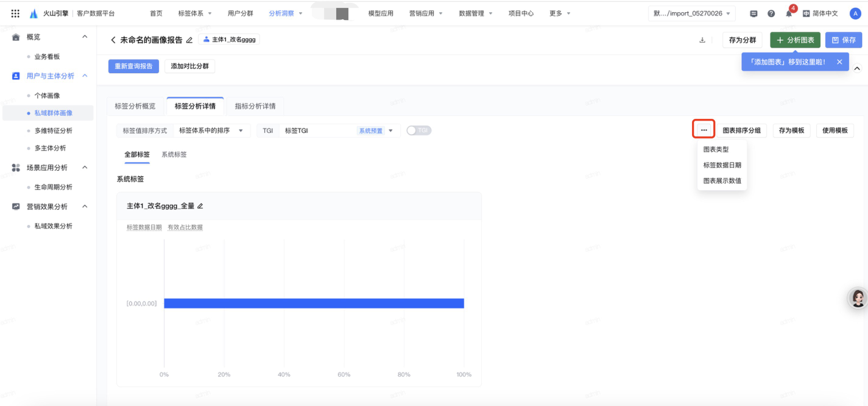Edit report name with pencil icon

click(x=189, y=40)
